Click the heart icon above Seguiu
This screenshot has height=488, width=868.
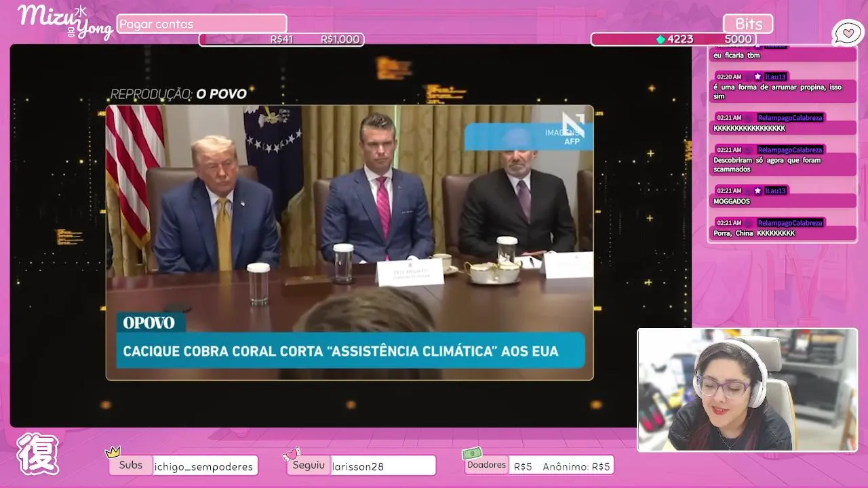point(292,453)
